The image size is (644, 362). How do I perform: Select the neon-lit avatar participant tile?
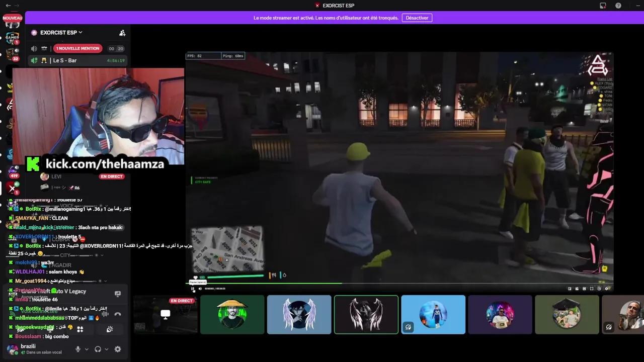[500, 314]
